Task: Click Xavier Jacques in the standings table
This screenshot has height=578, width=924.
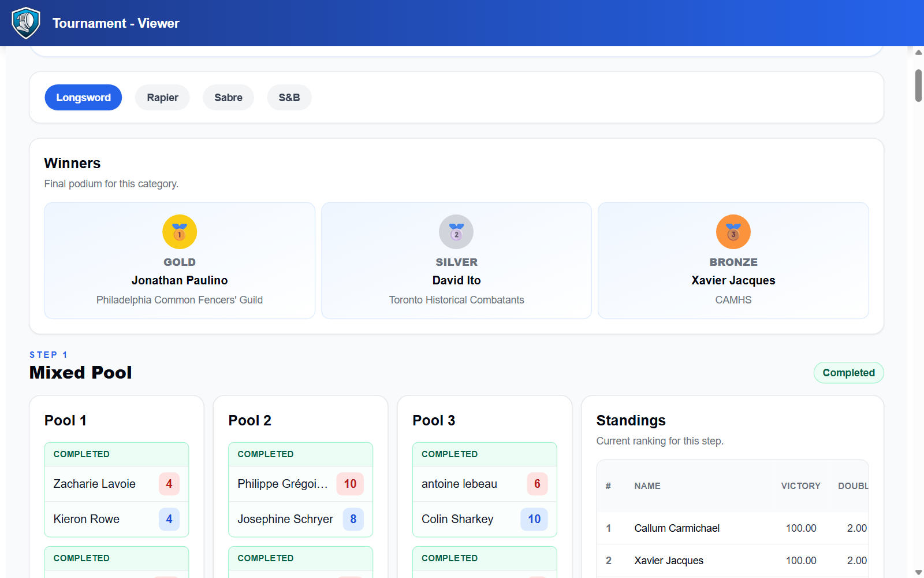Action: click(x=669, y=561)
